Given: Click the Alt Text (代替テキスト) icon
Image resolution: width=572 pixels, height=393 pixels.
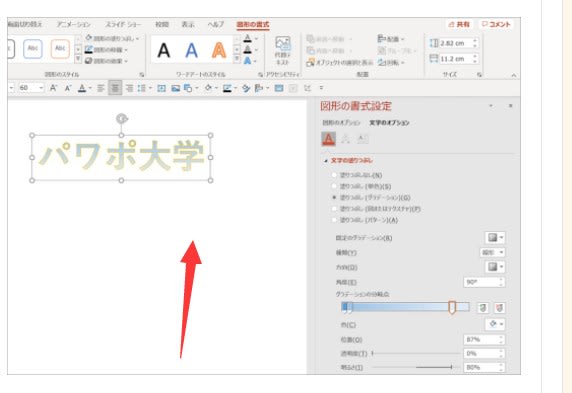Looking at the screenshot, I should coord(282,50).
